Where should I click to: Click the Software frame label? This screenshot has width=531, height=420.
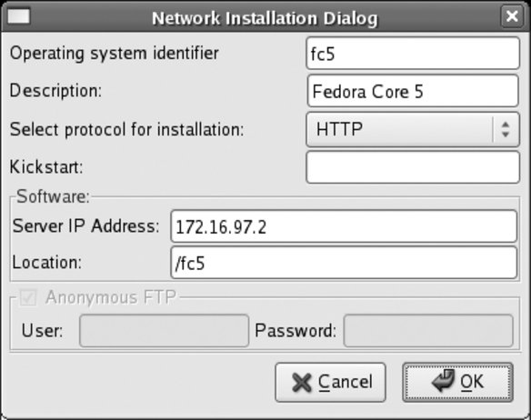tap(53, 196)
